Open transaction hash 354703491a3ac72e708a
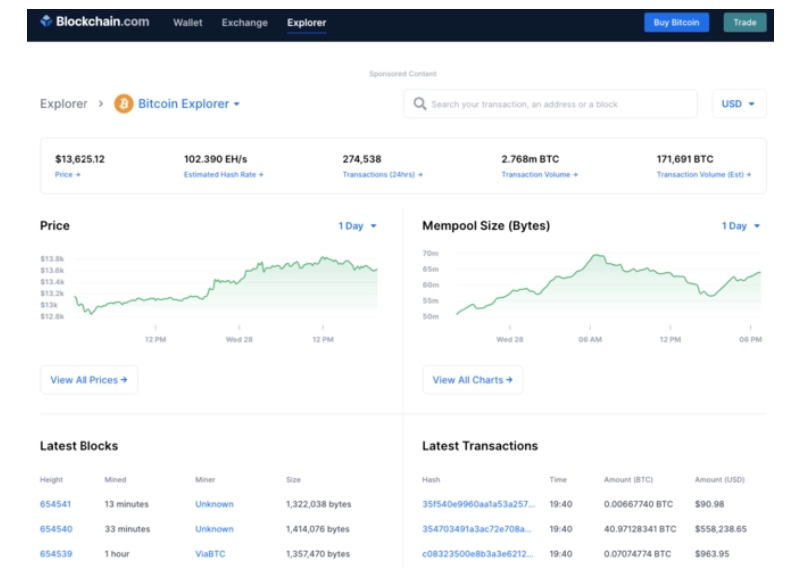809x582 pixels. click(x=477, y=529)
